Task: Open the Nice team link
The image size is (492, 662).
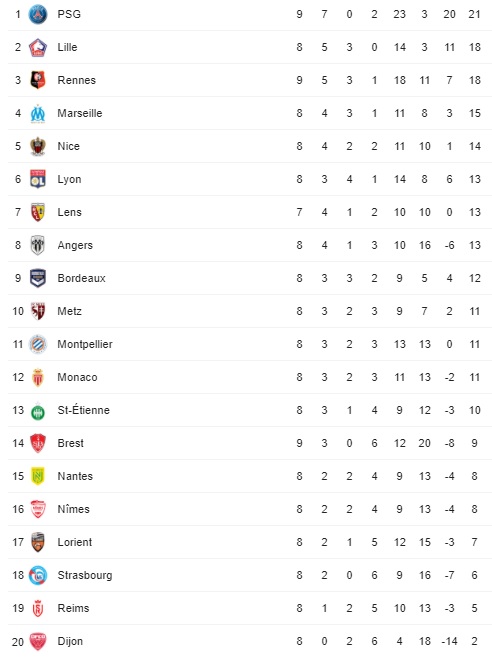Action: 68,146
